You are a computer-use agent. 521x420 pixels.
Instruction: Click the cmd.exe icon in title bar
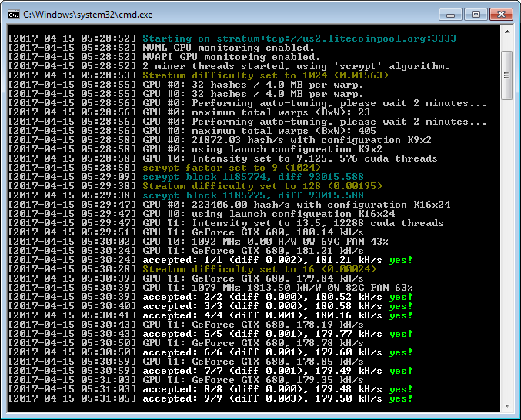[14, 15]
